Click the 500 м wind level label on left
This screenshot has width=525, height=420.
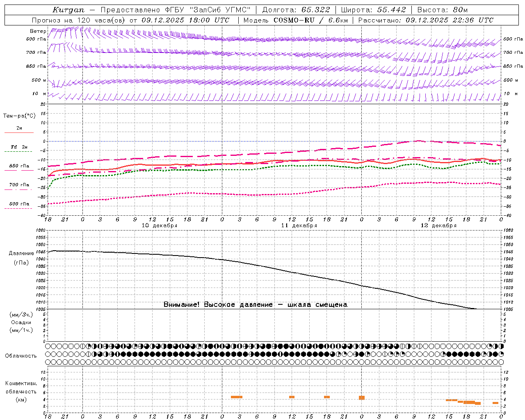(39, 80)
